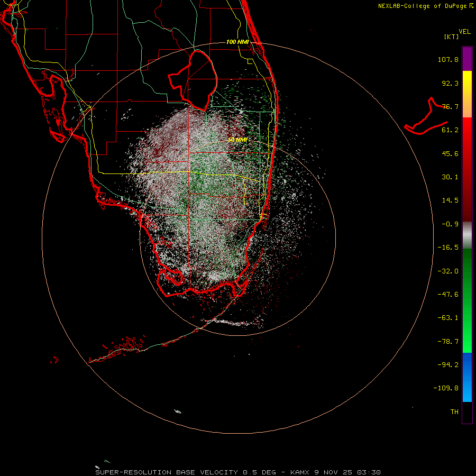Click the [KT] units label
This screenshot has width=476, height=476.
pyautogui.click(x=451, y=36)
